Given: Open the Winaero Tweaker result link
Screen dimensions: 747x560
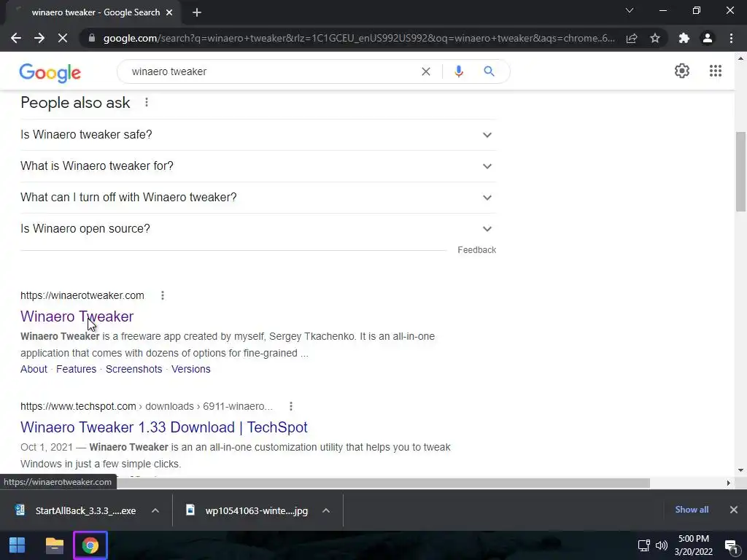Looking at the screenshot, I should 77,316.
